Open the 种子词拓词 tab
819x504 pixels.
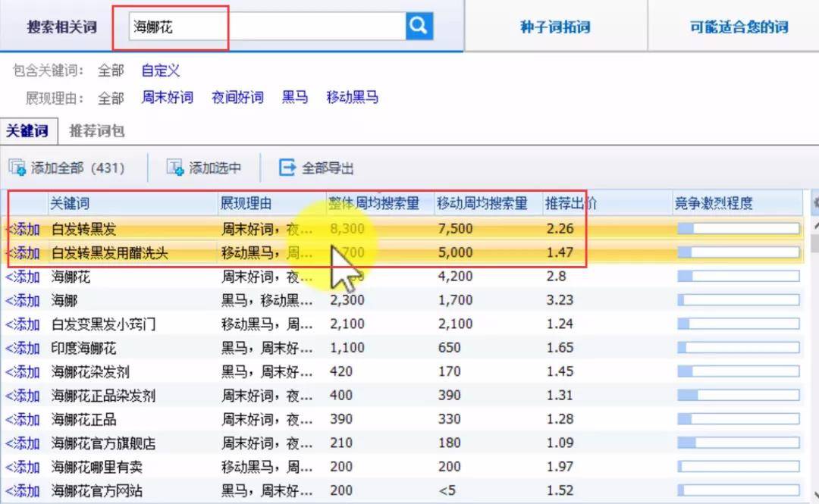tap(555, 27)
